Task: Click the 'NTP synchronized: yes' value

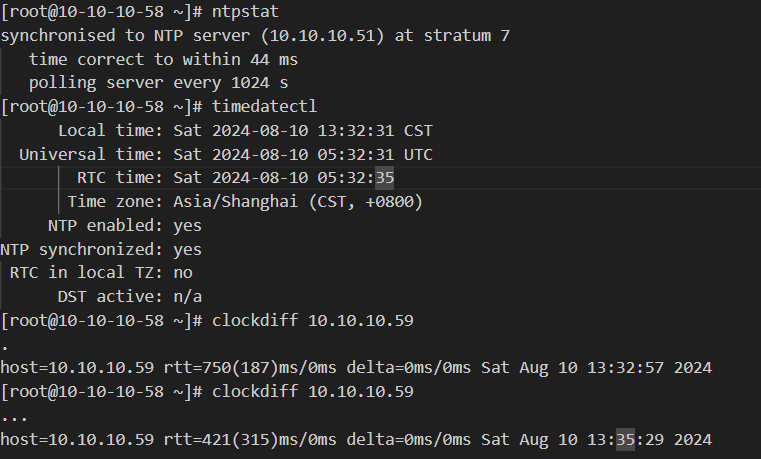Action: 187,249
